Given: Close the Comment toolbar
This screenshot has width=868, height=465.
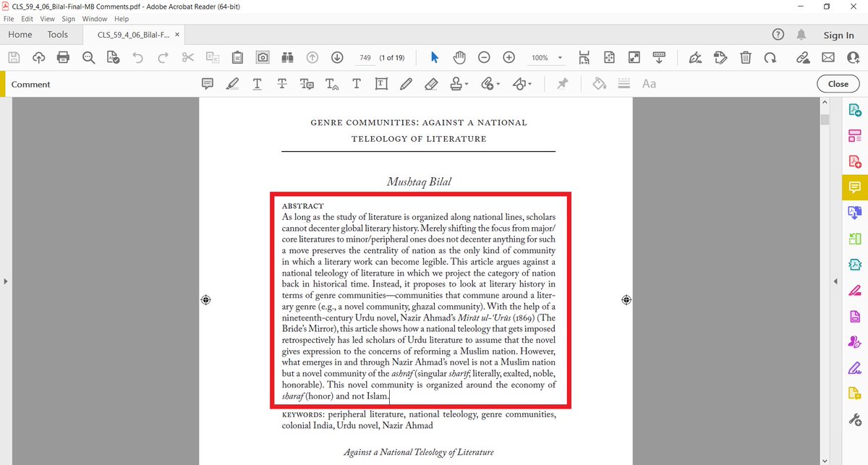Looking at the screenshot, I should [x=838, y=84].
